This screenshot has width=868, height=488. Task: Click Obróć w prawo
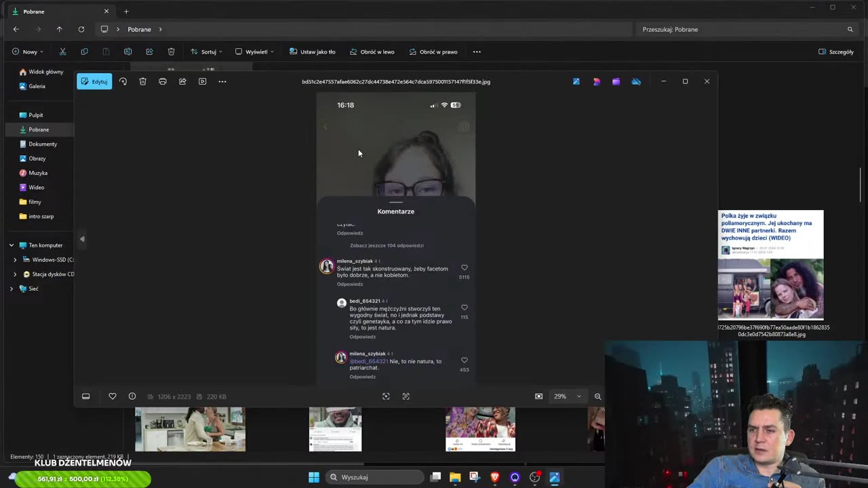pyautogui.click(x=433, y=52)
